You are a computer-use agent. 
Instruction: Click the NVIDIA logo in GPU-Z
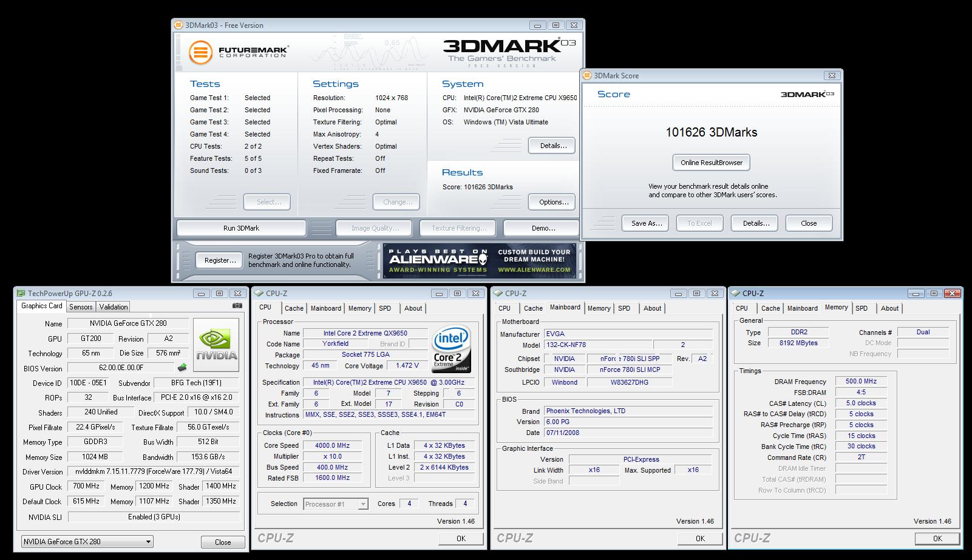(x=216, y=345)
